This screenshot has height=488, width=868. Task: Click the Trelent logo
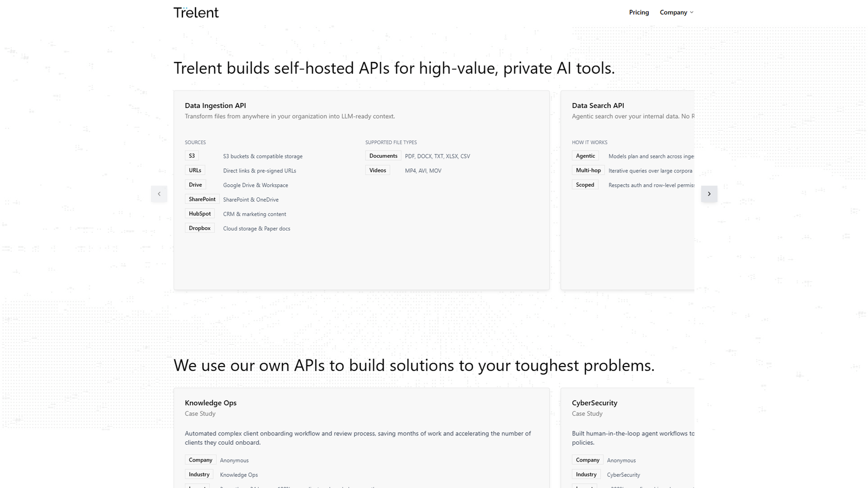(x=196, y=12)
